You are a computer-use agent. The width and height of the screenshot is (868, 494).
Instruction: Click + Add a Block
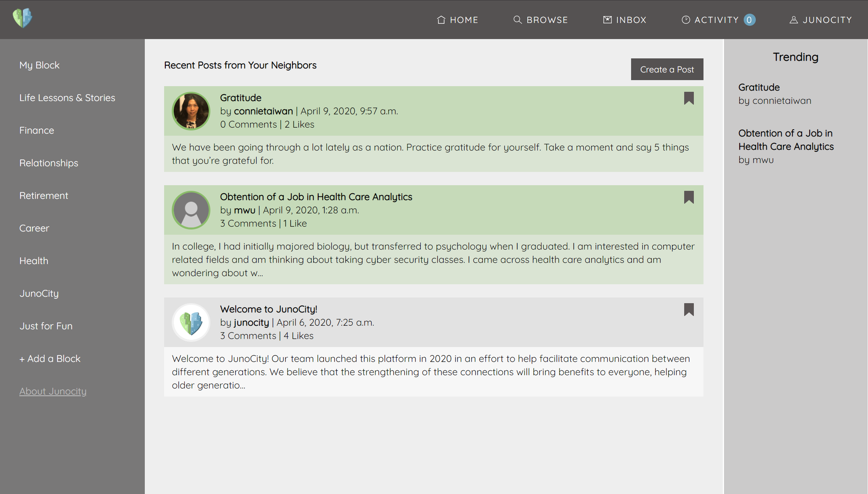coord(50,359)
